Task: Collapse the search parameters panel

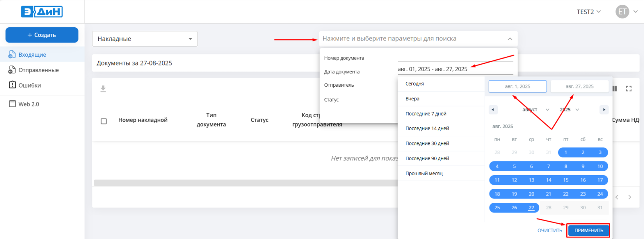Action: (x=510, y=39)
